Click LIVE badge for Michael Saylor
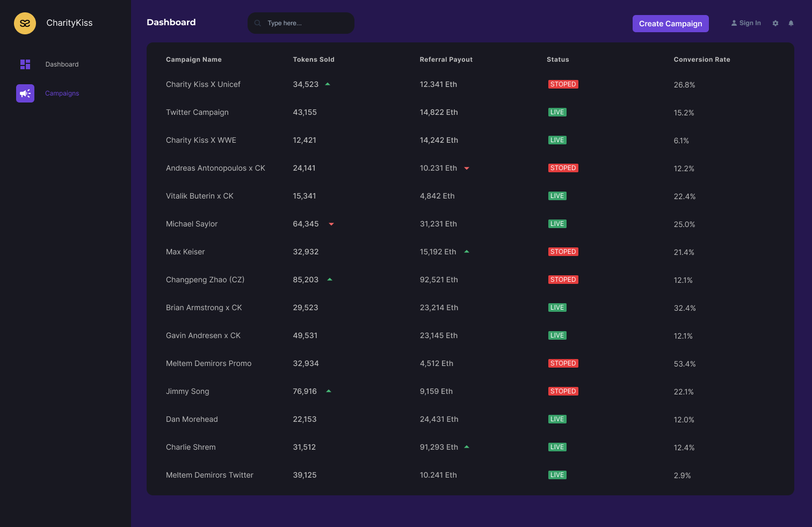This screenshot has height=527, width=812. point(557,224)
